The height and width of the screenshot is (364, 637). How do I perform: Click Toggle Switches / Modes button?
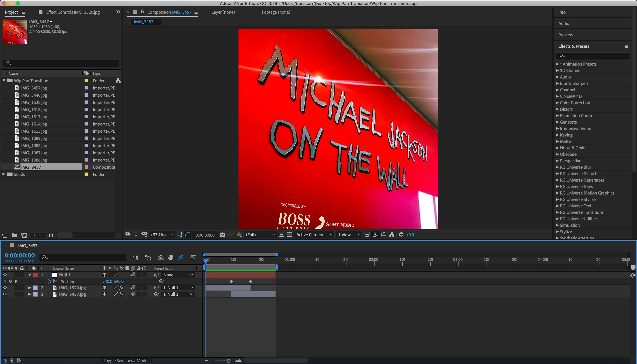coord(126,360)
